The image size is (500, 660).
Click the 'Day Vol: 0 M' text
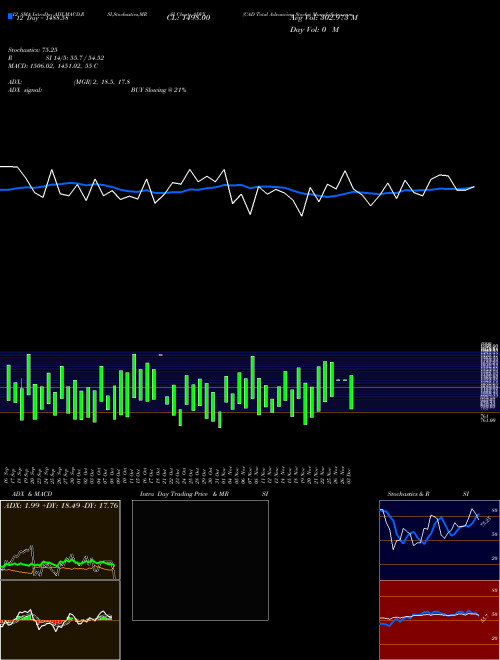[314, 30]
